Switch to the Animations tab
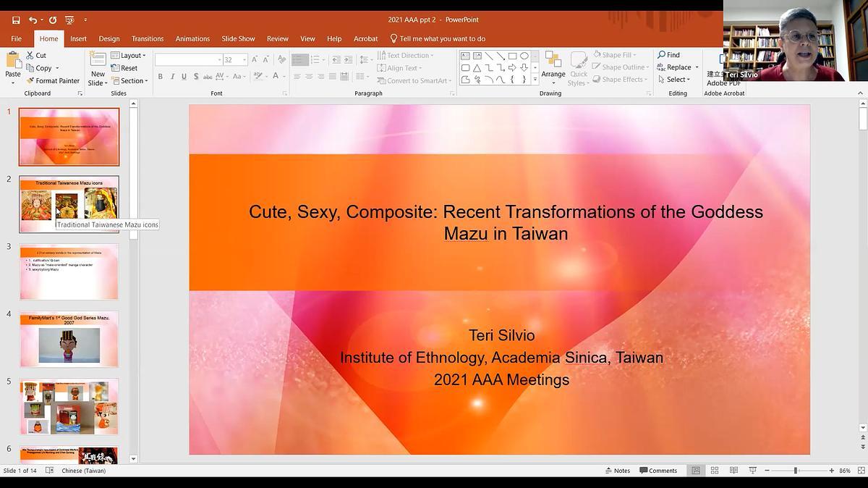This screenshot has height=488, width=868. click(192, 39)
